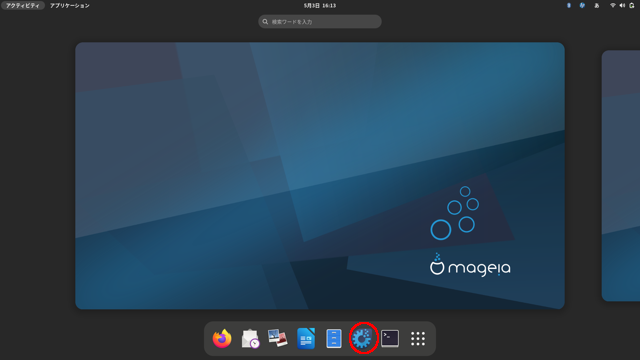Launch Evolution mail and calendar
The height and width of the screenshot is (360, 640).
250,338
